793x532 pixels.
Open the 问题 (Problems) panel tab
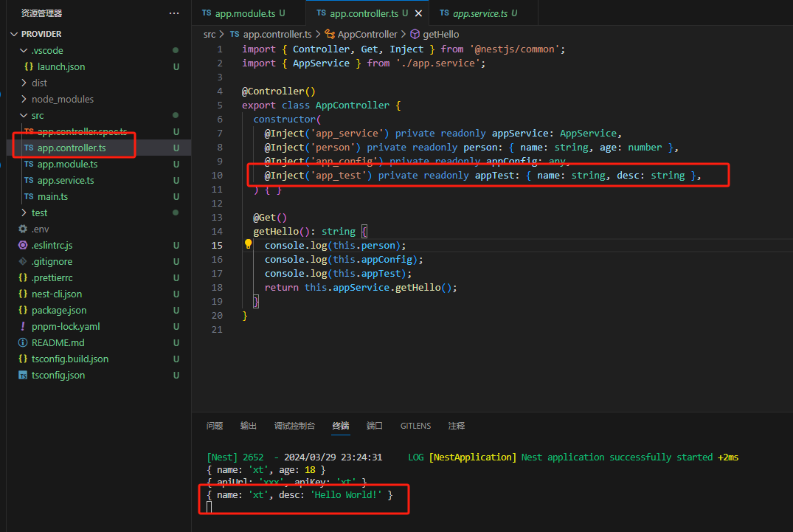coord(215,426)
